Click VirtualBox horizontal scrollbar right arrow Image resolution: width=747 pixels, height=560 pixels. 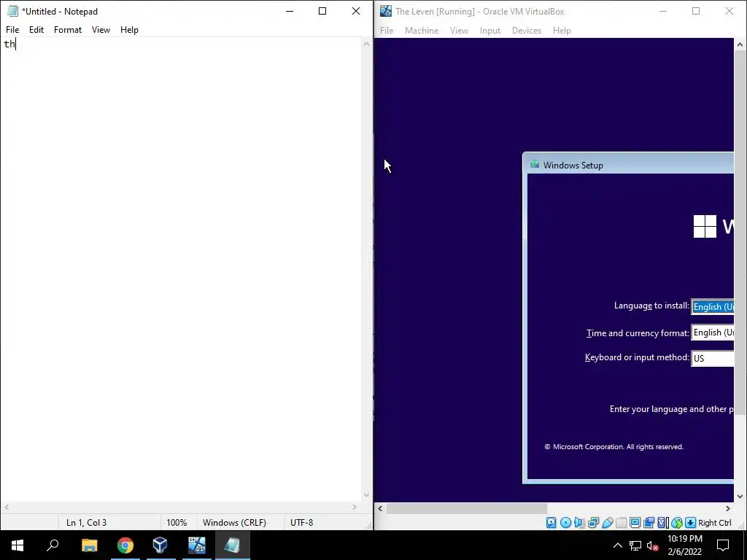point(727,508)
